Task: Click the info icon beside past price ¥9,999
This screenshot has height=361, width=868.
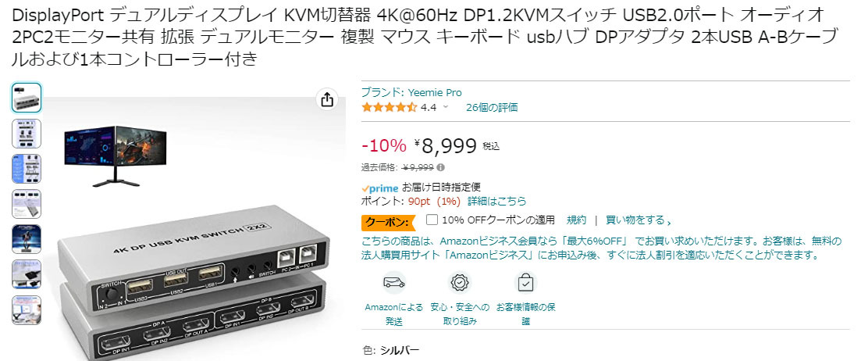Action: (440, 167)
